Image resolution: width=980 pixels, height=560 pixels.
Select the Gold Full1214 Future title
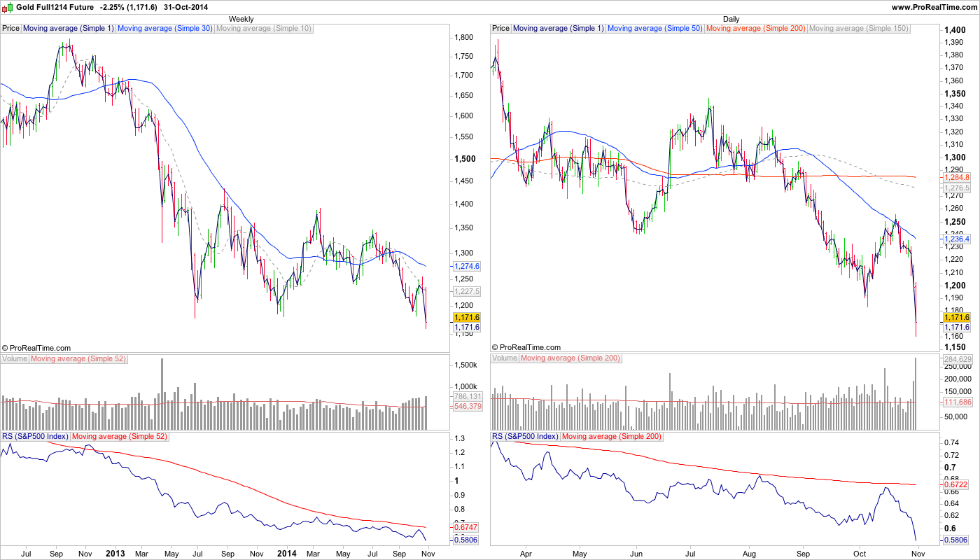55,6
